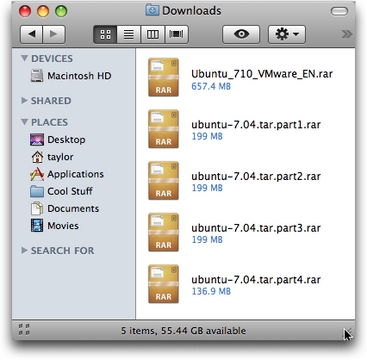Open the Action gear dropdown menu
Screen dimensions: 367x360
pyautogui.click(x=287, y=34)
